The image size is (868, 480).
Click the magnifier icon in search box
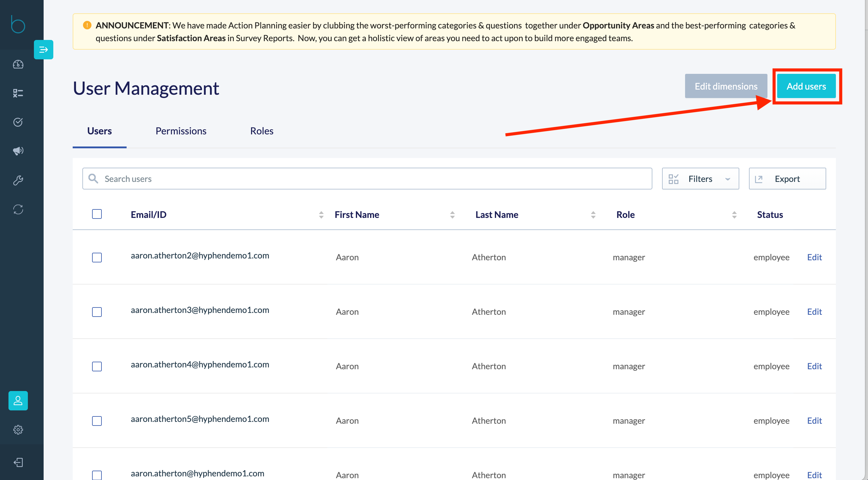pos(93,178)
